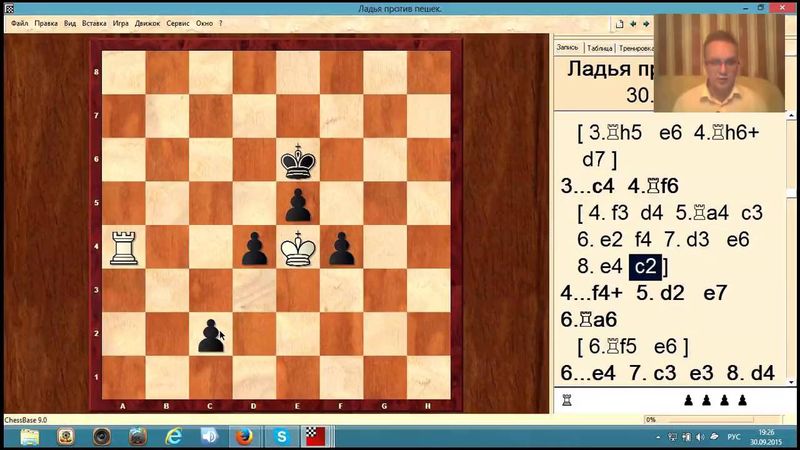This screenshot has height=450, width=800.
Task: Select the black pawn on c2
Action: (x=211, y=334)
